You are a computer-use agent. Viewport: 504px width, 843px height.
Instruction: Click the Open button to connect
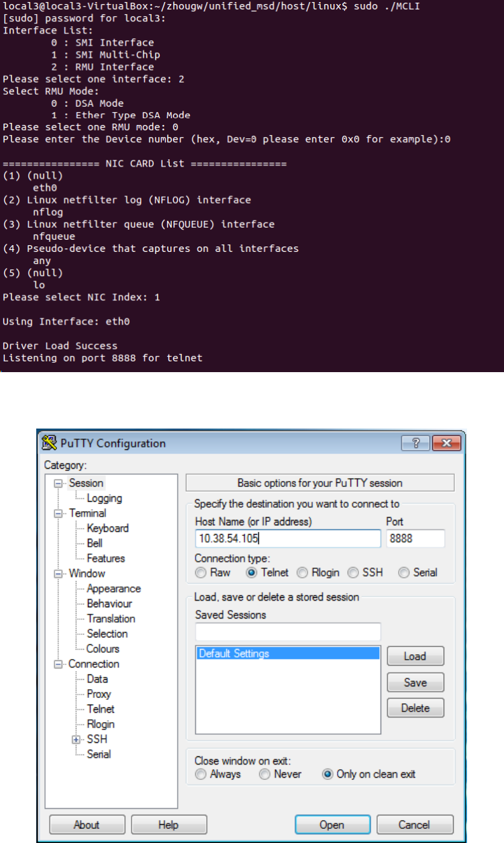click(332, 825)
